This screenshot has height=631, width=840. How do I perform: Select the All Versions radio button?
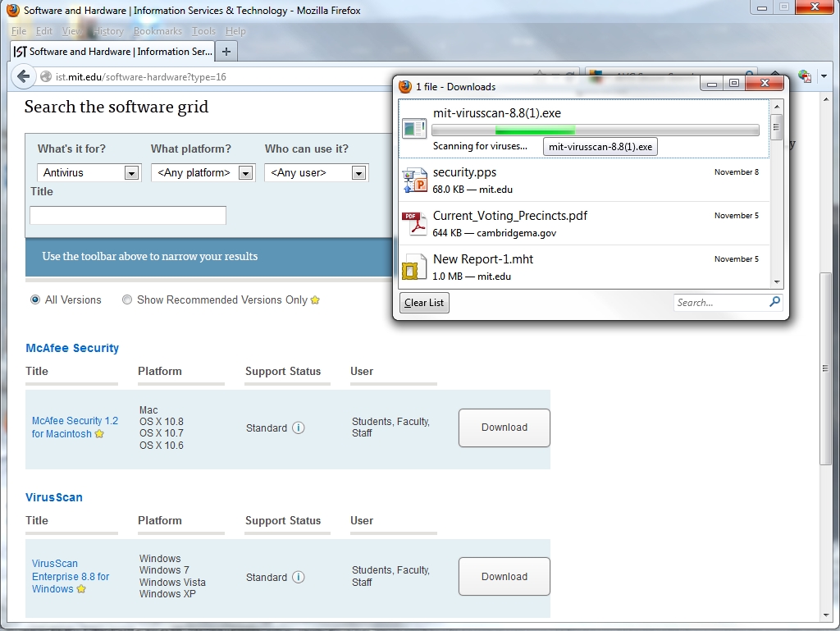click(x=35, y=300)
